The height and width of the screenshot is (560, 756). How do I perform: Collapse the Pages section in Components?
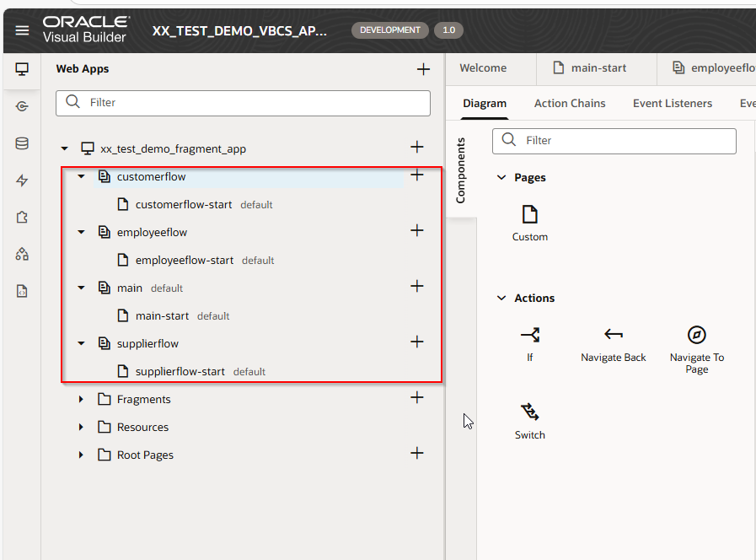click(x=502, y=178)
